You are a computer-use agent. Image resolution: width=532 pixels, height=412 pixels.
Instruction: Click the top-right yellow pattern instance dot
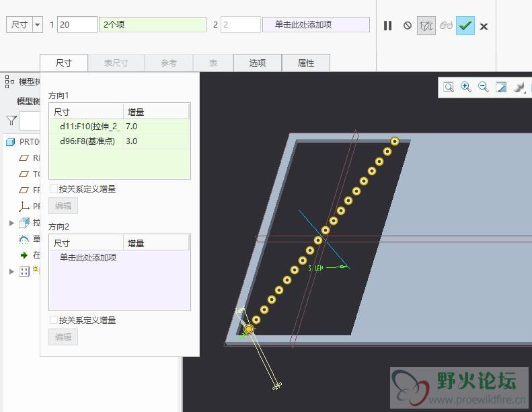coord(395,141)
